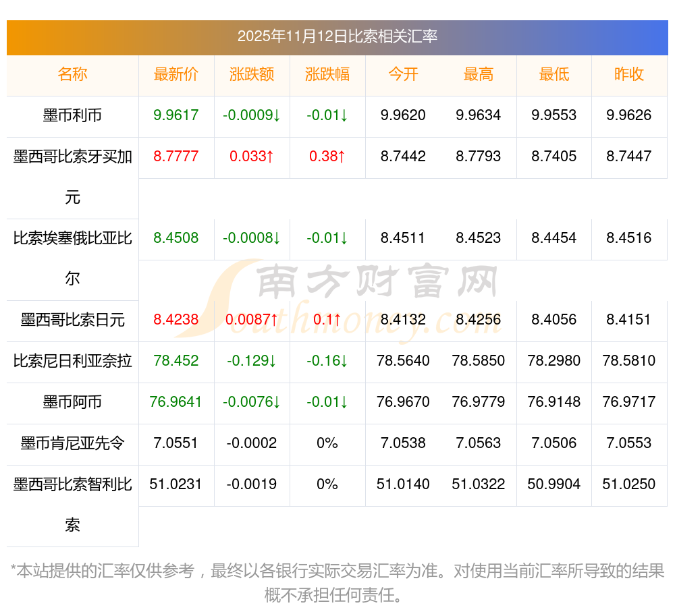Select latest price 78.452
This screenshot has width=675, height=616.
[x=176, y=360]
